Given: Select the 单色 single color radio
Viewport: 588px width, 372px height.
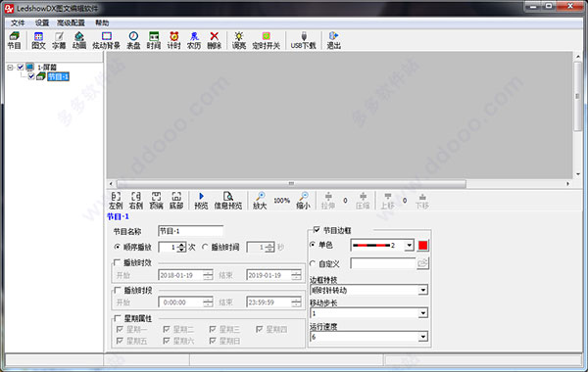Looking at the screenshot, I should coord(313,245).
